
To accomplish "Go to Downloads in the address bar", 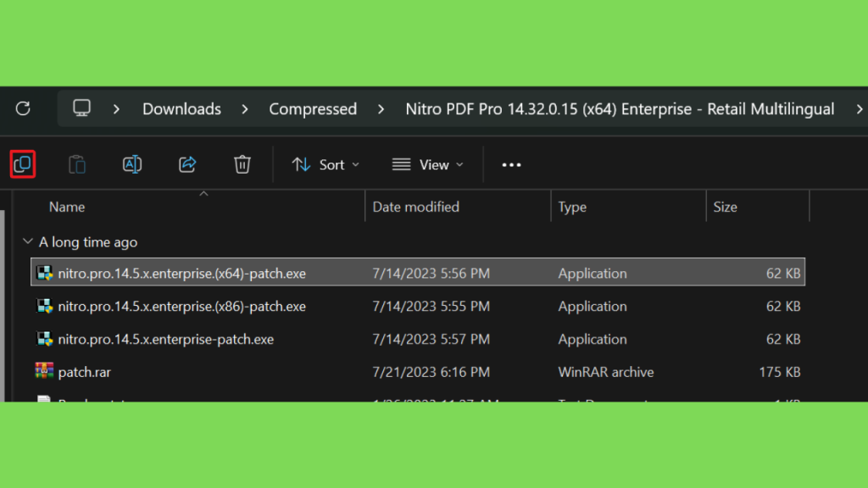I will pos(181,109).
